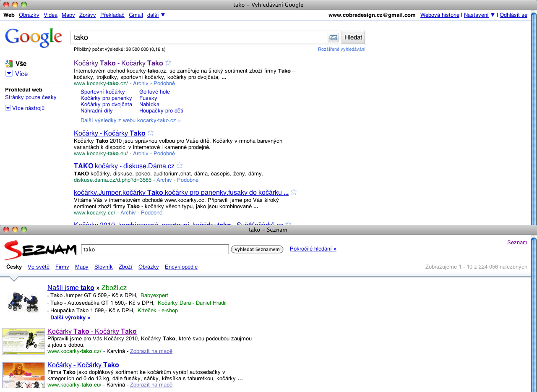This screenshot has width=537, height=392.
Task: Expand Více nástrojů in Google sidebar
Action: (x=8, y=108)
